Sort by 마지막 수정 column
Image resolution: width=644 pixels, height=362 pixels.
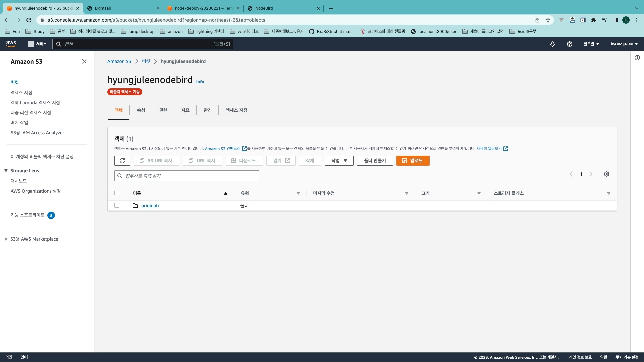(x=407, y=193)
